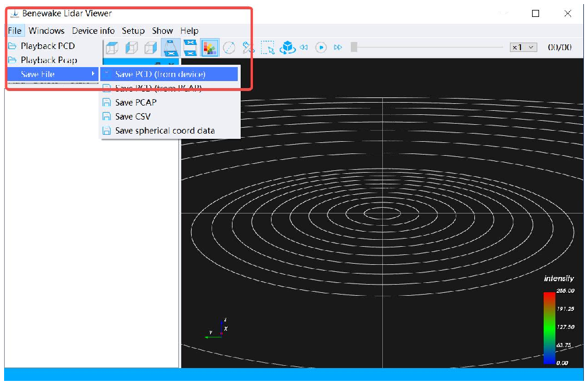
Task: Open the color palette settings icon
Action: point(210,48)
